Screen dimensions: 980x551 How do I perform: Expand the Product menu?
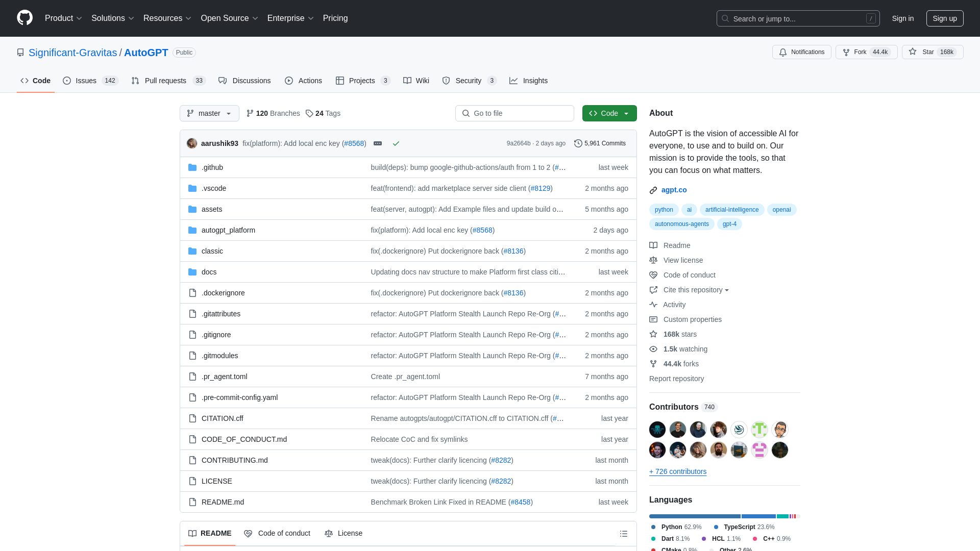(x=63, y=18)
